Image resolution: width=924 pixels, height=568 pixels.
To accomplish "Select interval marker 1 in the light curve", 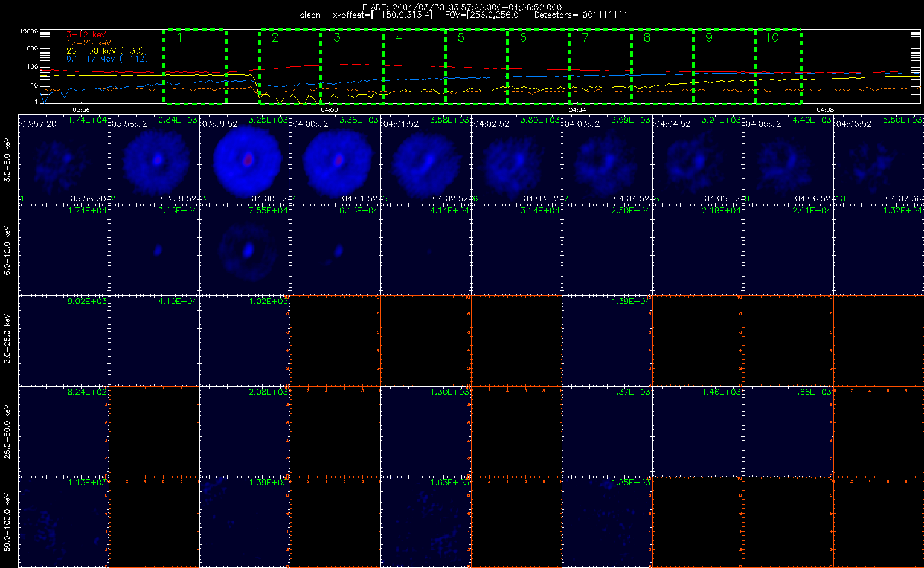I will pos(180,37).
